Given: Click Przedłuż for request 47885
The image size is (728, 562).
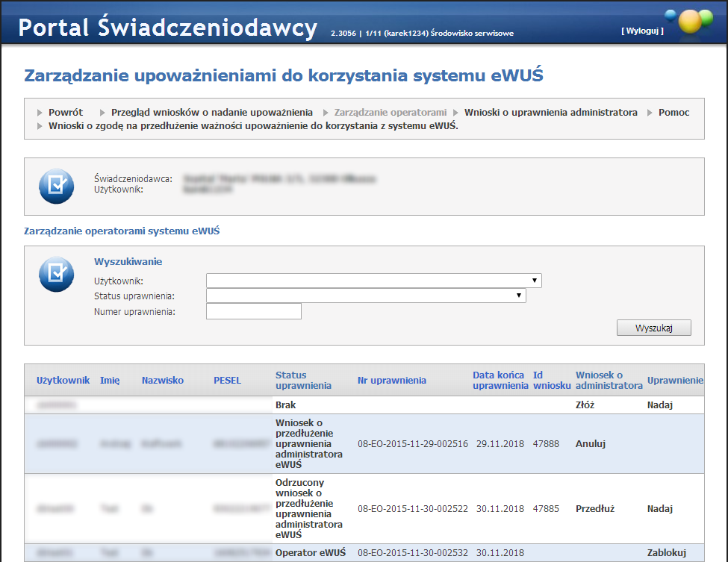Looking at the screenshot, I should (x=594, y=509).
